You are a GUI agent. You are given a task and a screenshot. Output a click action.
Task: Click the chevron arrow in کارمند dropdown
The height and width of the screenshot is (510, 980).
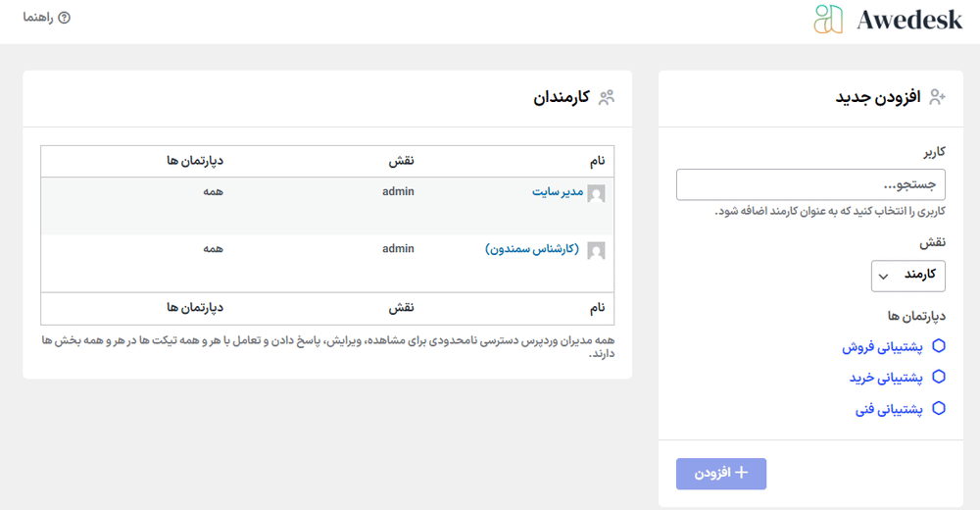click(x=883, y=277)
